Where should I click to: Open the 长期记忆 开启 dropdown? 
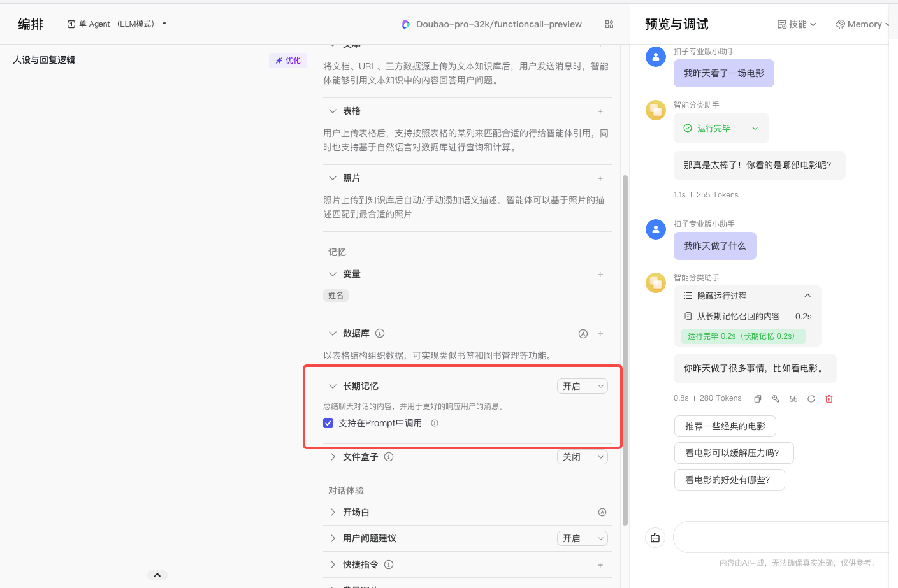(x=583, y=386)
